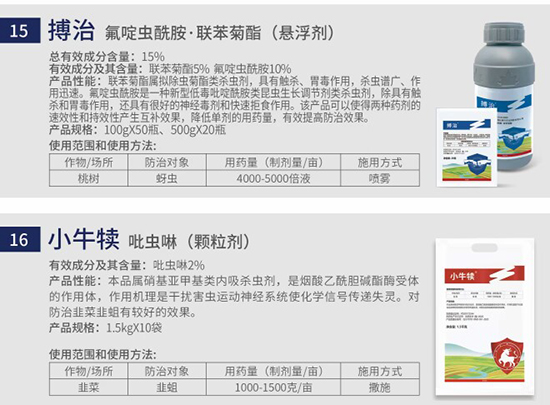Screen dimensions: 550x405
Task: Select the 蚜虫 table cell
Action: [x=167, y=178]
